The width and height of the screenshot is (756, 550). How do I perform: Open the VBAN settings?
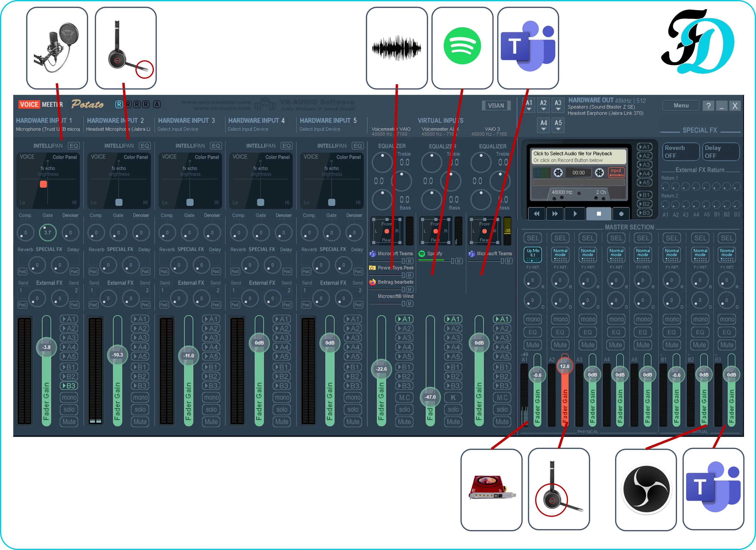pyautogui.click(x=496, y=106)
